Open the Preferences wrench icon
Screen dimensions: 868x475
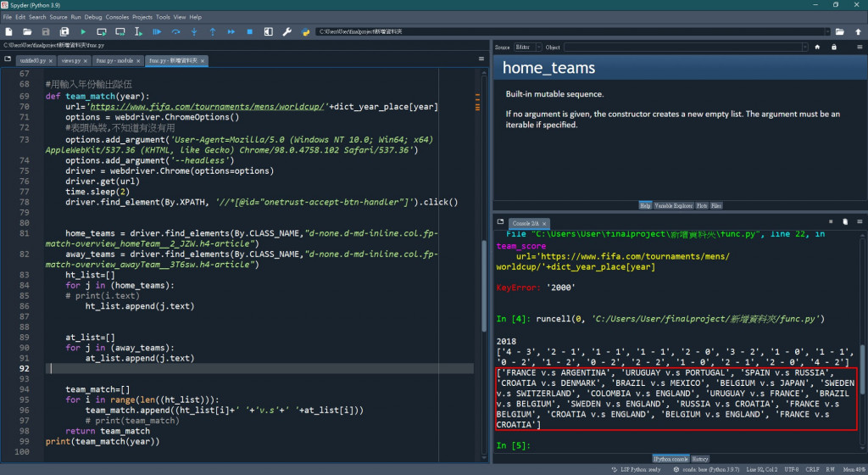pos(287,31)
